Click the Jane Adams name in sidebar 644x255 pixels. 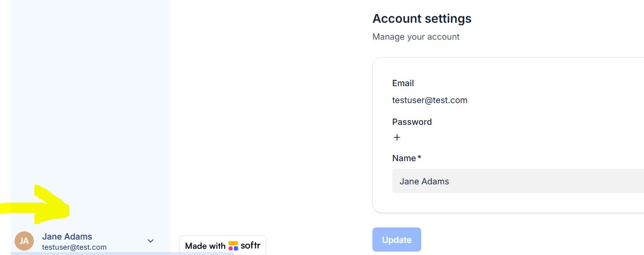coord(67,237)
